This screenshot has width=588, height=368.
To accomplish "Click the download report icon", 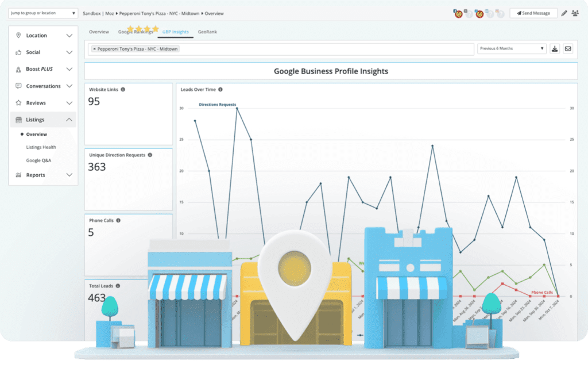I will 555,49.
